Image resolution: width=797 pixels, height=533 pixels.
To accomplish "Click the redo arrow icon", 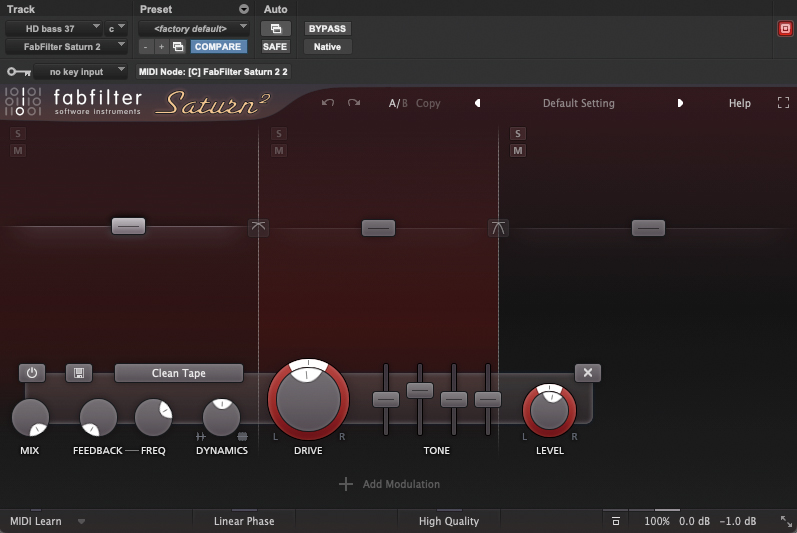I will click(354, 103).
